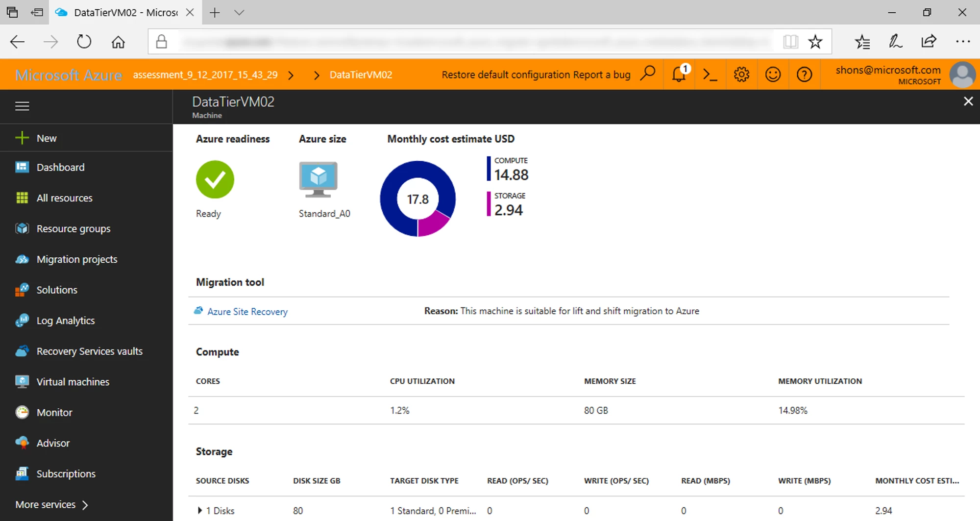Open More services at the sidebar bottom

tap(45, 504)
